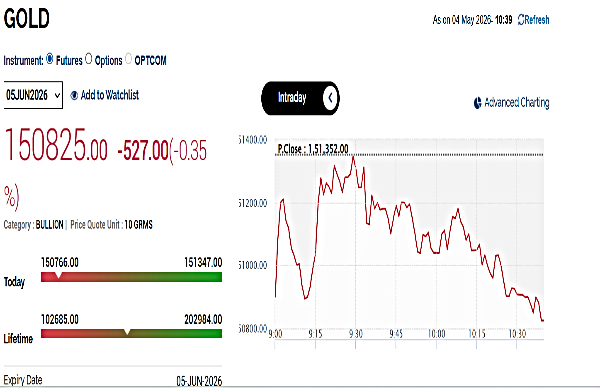
Task: Click the Expiry Date value 05-JUN-2026
Action: click(x=199, y=381)
